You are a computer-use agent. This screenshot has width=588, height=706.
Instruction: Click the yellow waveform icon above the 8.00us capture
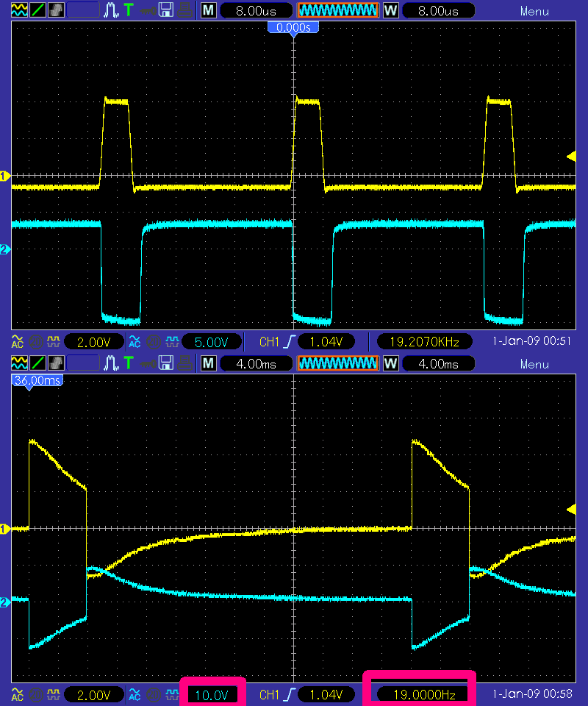[x=19, y=10]
